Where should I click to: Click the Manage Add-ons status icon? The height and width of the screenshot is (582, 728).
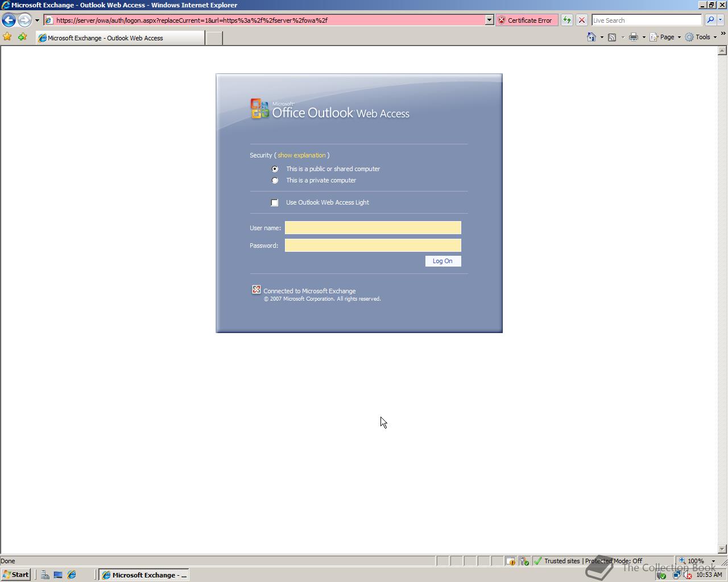pos(524,561)
